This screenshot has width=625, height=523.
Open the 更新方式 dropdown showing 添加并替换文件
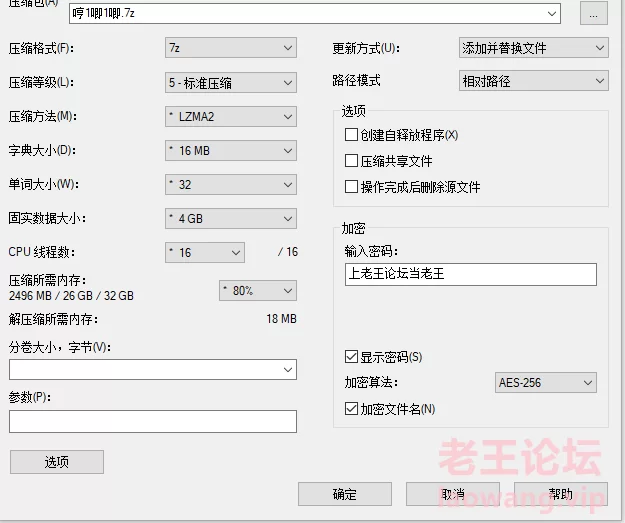coord(534,48)
